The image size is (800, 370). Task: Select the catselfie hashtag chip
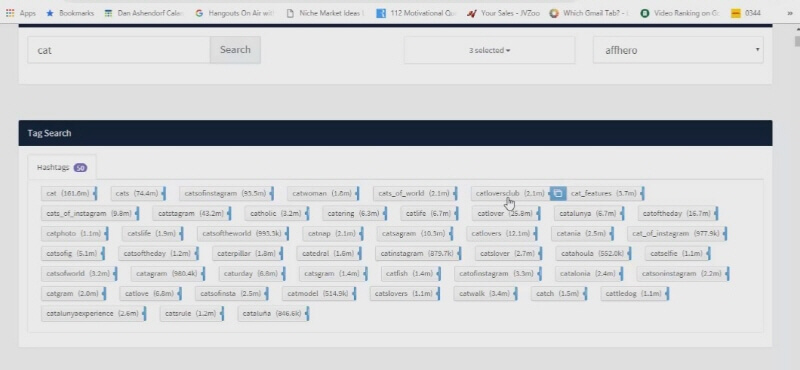679,253
